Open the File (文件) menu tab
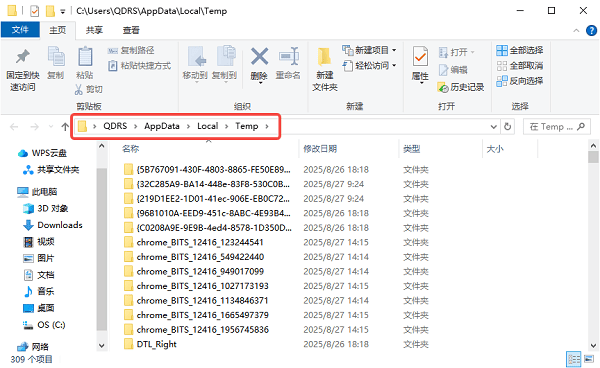The height and width of the screenshot is (368, 600). (20, 29)
